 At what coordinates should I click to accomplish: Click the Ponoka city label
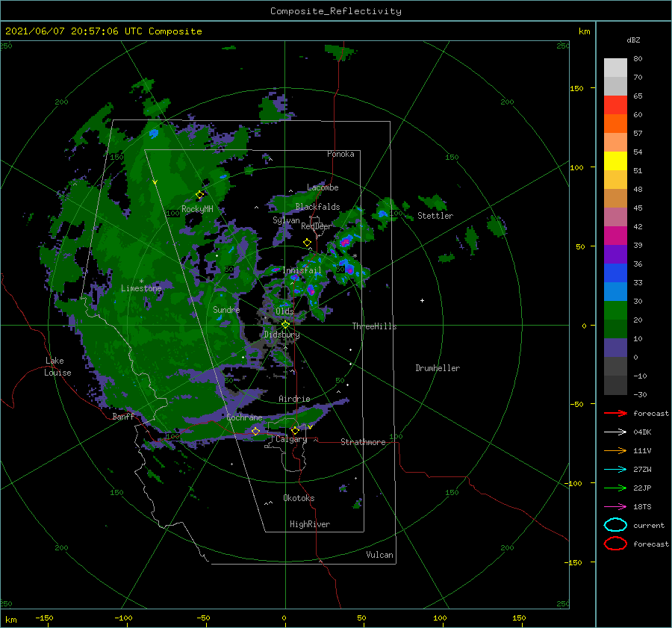tap(340, 154)
